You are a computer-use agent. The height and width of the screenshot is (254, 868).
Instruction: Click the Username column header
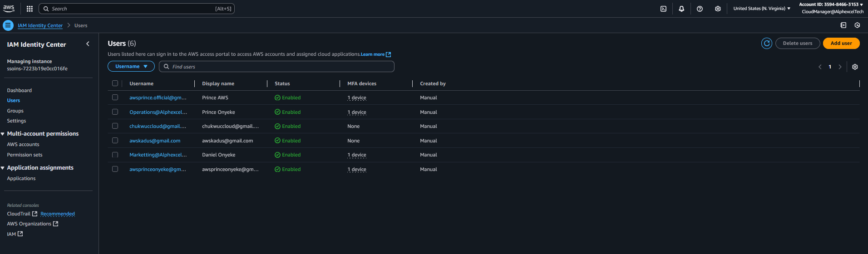click(142, 83)
